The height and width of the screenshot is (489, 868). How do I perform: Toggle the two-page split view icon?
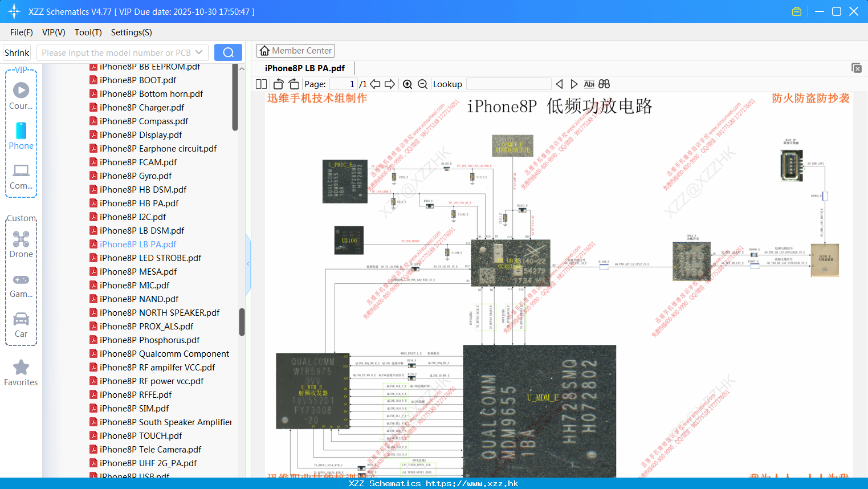261,84
